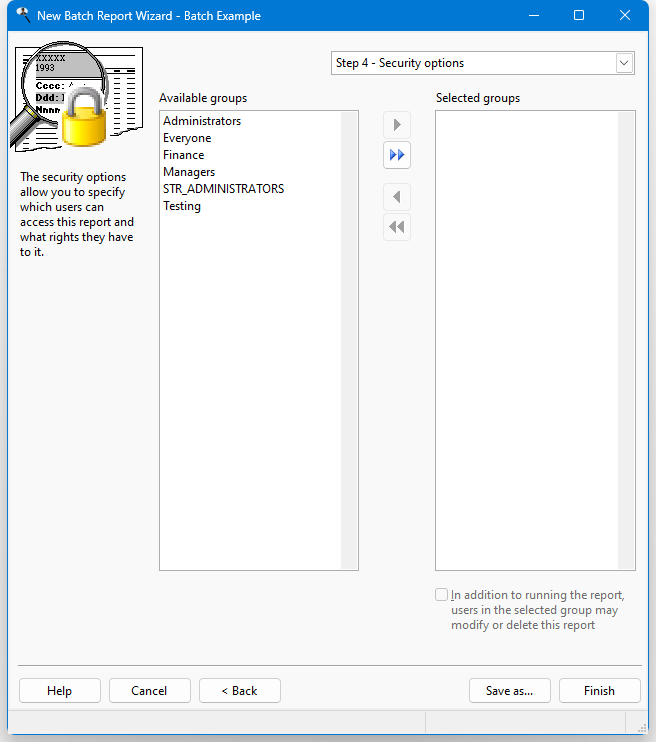Open Help for the wizard

[x=59, y=691]
